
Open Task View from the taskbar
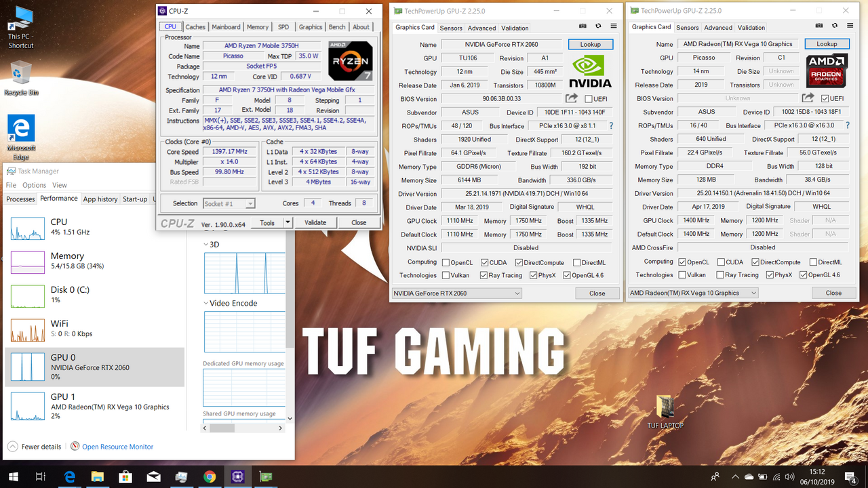point(40,476)
